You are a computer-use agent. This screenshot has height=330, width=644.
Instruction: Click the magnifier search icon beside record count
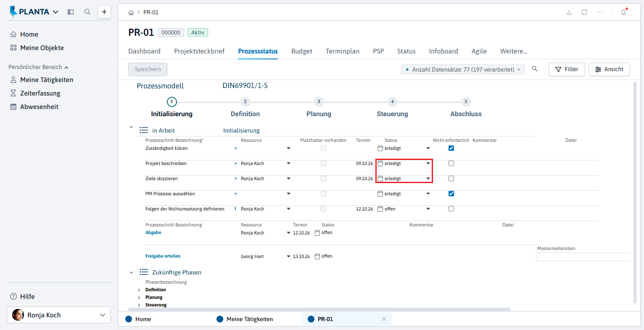pos(535,69)
